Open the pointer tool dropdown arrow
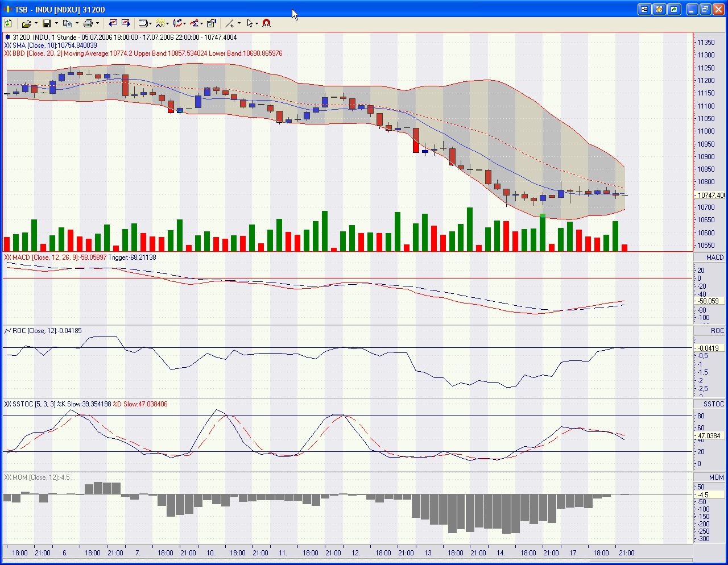The width and height of the screenshot is (728, 565). coord(257,23)
